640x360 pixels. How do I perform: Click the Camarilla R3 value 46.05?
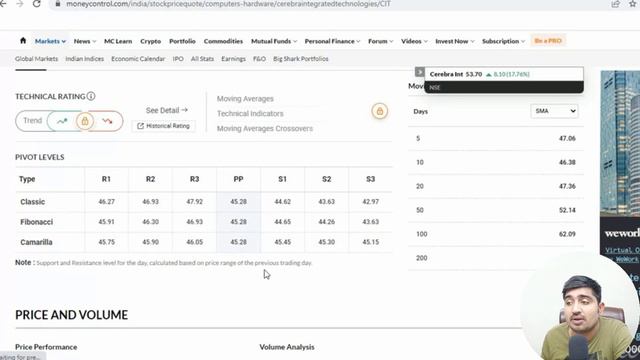(194, 242)
